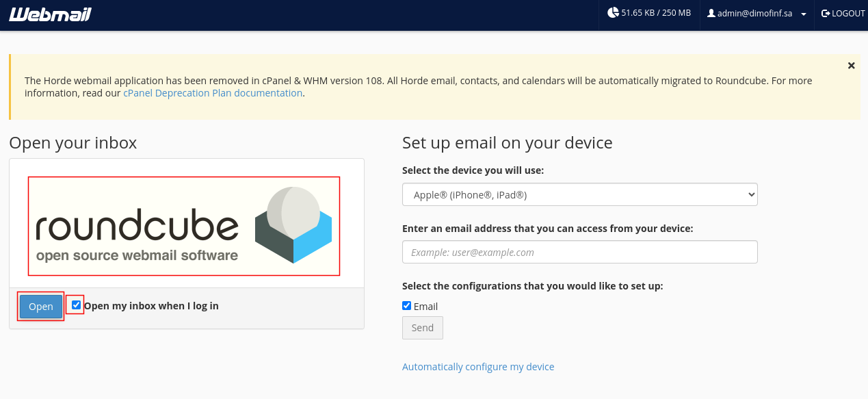Viewport: 868px width, 399px height.
Task: Click the disk usage pie chart icon
Action: pos(613,13)
